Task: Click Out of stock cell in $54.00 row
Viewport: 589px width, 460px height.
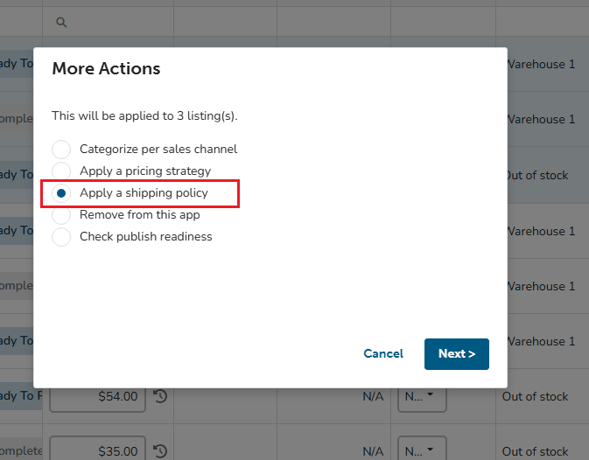Action: [x=535, y=397]
